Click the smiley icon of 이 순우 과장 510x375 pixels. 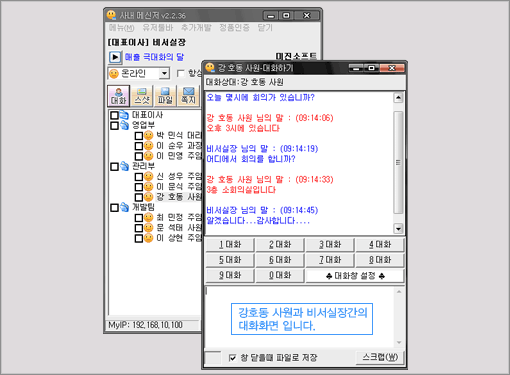148,146
